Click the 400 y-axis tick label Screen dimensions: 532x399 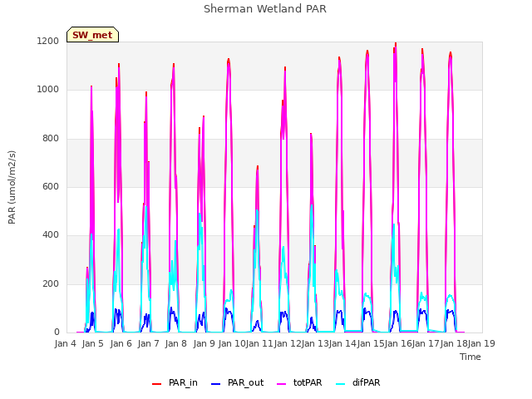coord(51,235)
